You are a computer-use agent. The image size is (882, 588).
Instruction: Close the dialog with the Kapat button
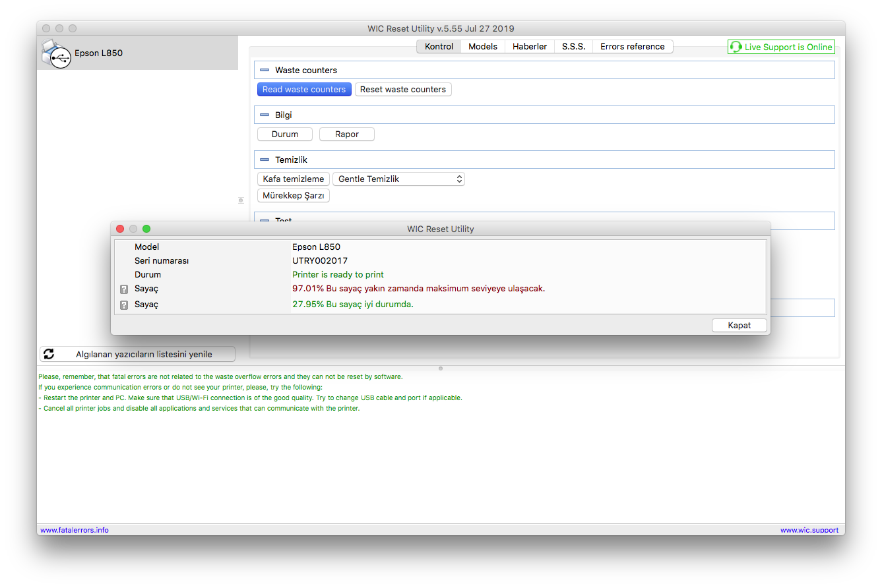point(740,325)
